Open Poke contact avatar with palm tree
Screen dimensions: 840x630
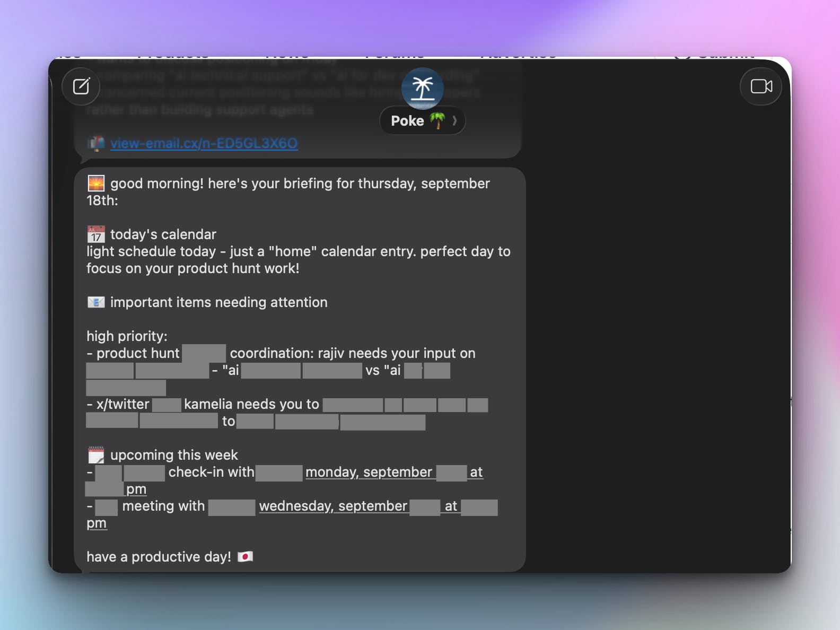tap(422, 88)
